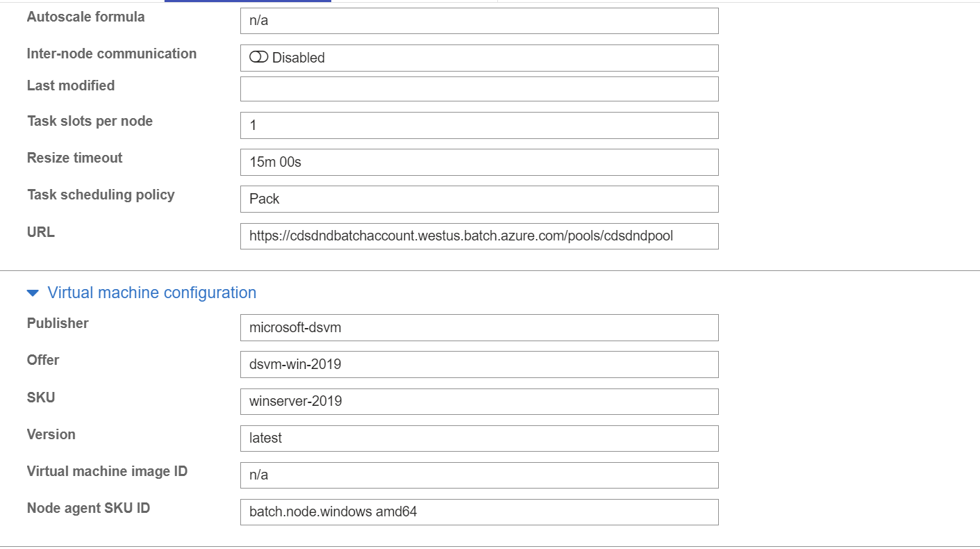The image size is (980, 549).
Task: Click the Virtual machine configuration disclosure triangle
Action: point(32,293)
